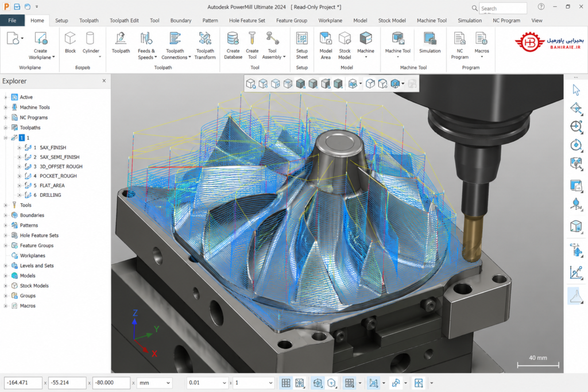The height and width of the screenshot is (392, 588).
Task: Select the cursor arrow tool in right toolbar
Action: coord(576,90)
